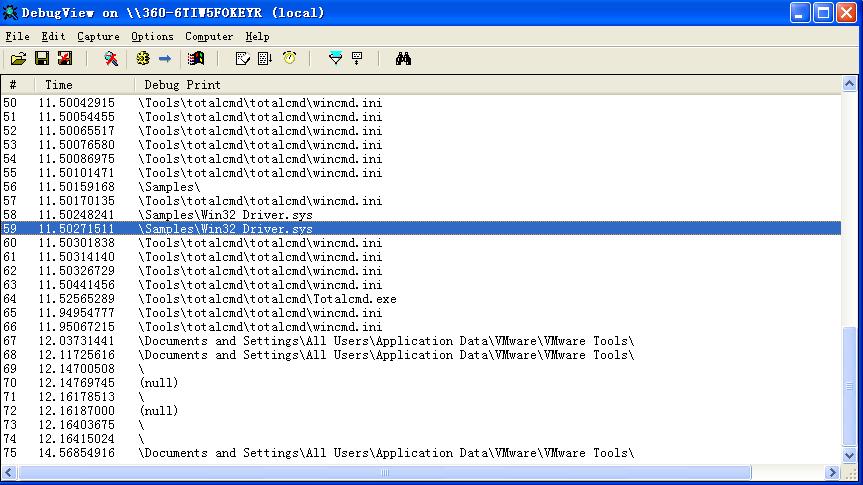
Task: Toggle log to file toolbar icon
Action: (x=65, y=58)
